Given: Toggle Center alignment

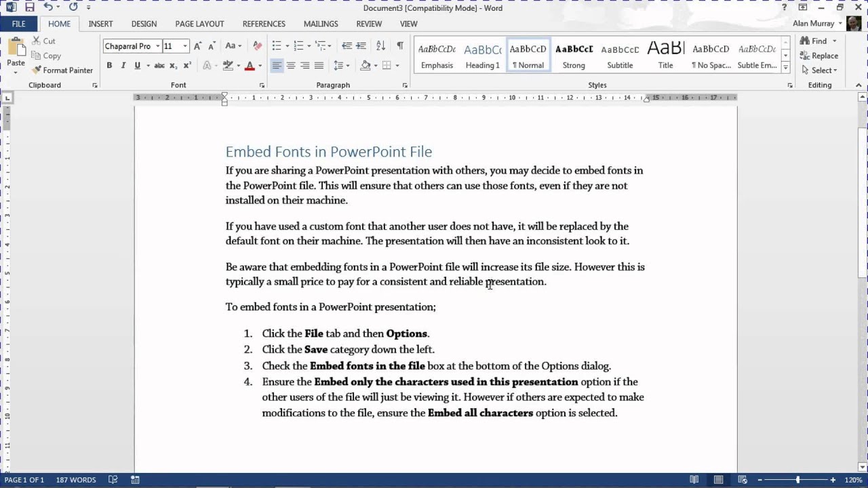Looking at the screenshot, I should click(x=290, y=66).
